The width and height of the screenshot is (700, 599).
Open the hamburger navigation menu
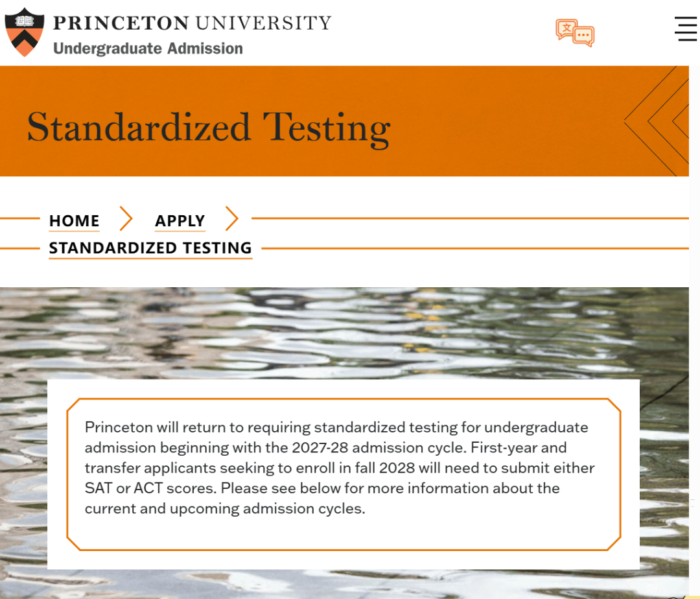click(x=685, y=28)
